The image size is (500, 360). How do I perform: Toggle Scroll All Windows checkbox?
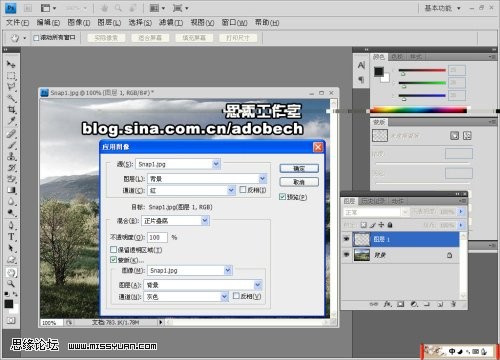point(36,38)
